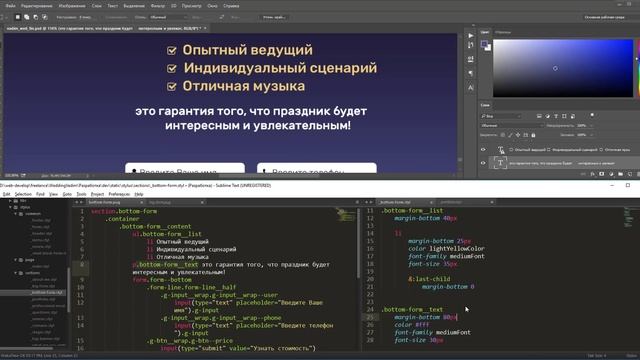Click Sublime left-pane previous-tab arrow
640x360 pixels.
pyautogui.click(x=76, y=202)
